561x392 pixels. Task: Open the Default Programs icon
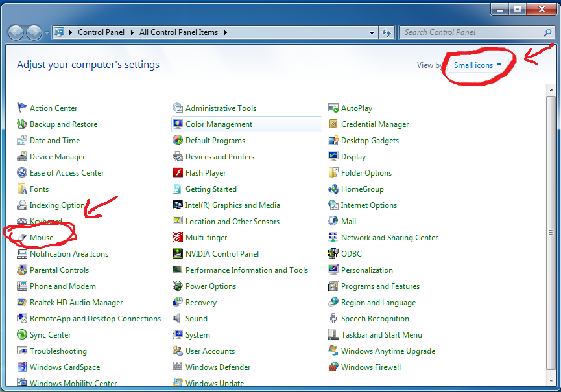(x=178, y=140)
